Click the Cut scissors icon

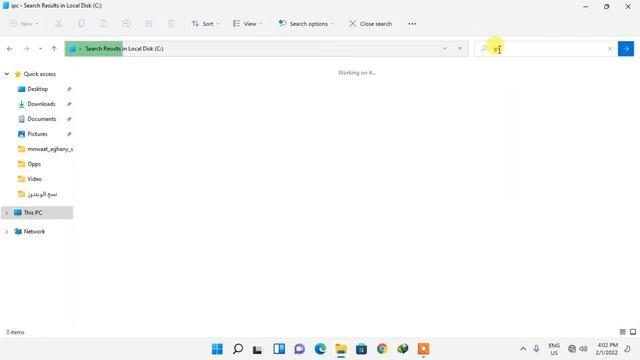click(59, 24)
